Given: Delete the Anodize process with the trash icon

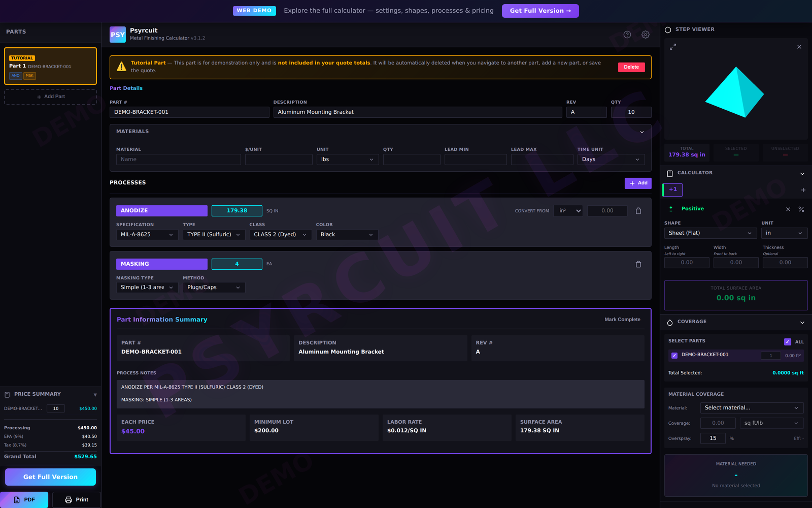Looking at the screenshot, I should 638,211.
